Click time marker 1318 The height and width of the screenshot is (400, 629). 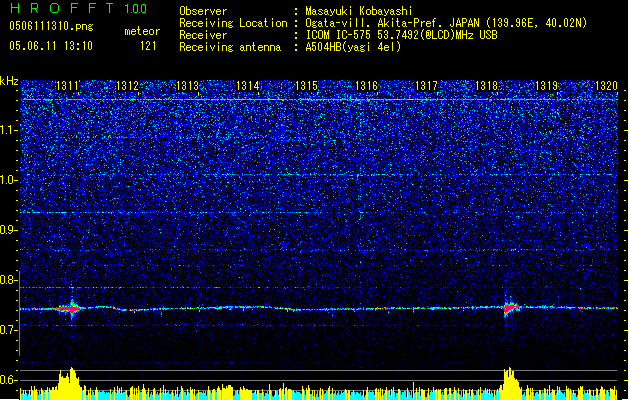[x=486, y=86]
